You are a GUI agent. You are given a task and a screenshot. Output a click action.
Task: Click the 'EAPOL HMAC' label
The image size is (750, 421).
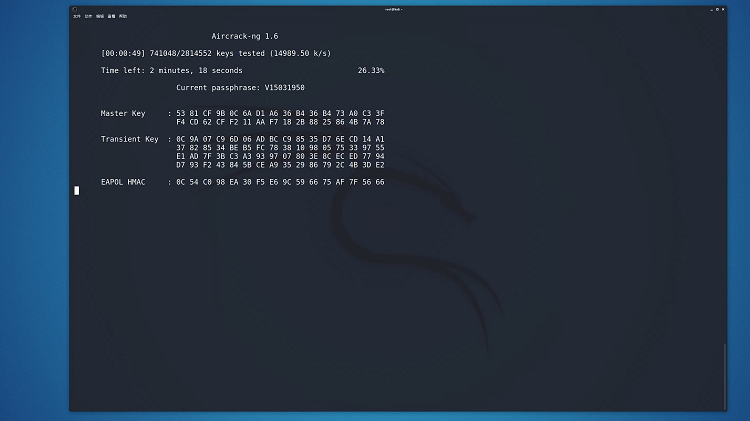(x=123, y=182)
